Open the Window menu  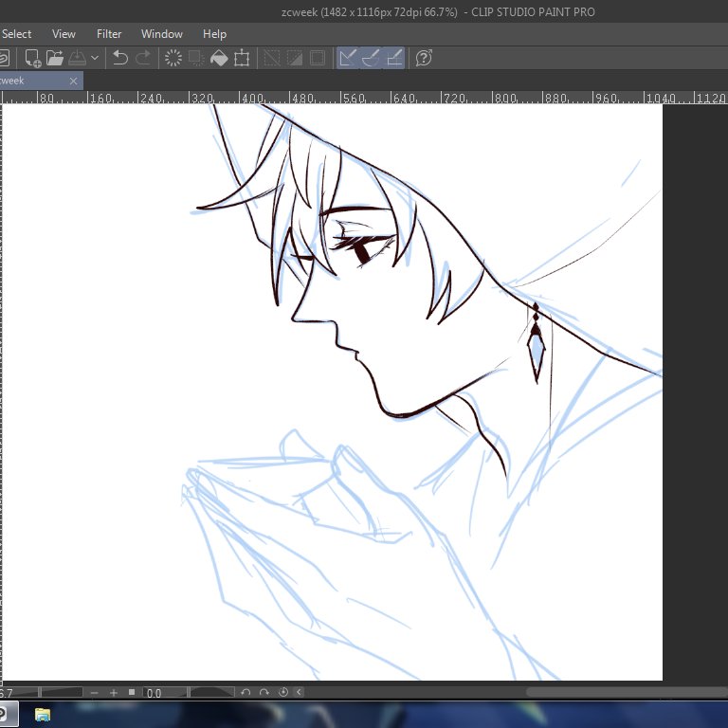(x=161, y=34)
